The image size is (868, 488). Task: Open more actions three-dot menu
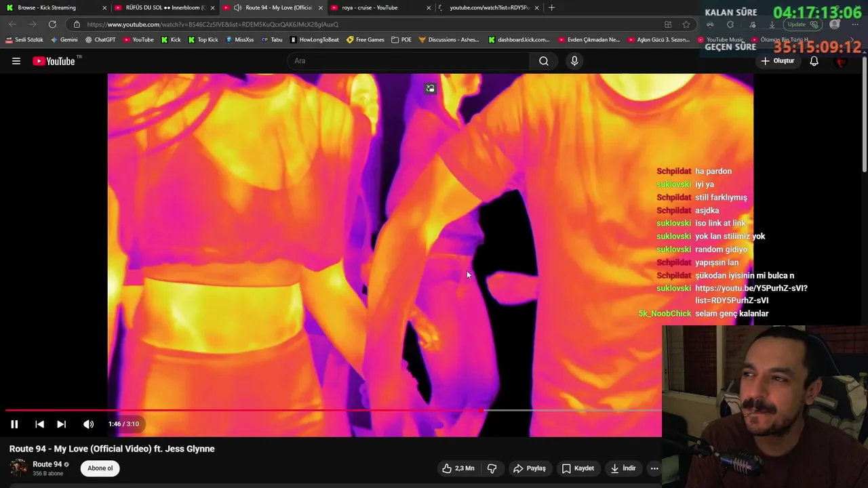click(x=654, y=468)
